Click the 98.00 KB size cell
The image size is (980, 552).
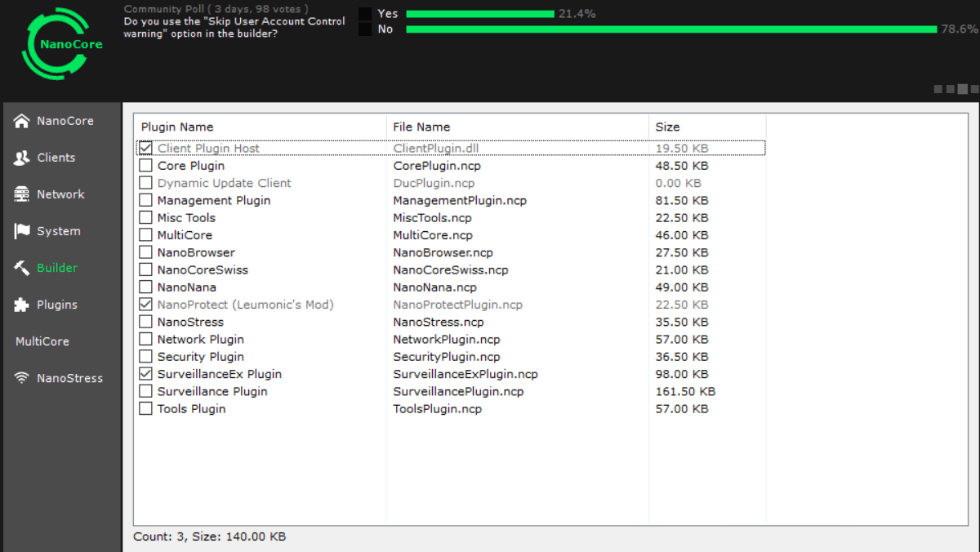(x=682, y=374)
